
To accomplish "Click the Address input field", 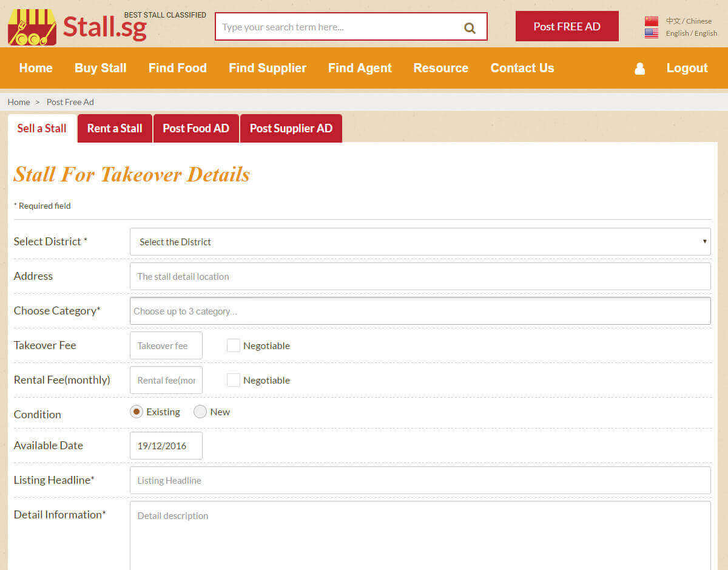I will 420,276.
